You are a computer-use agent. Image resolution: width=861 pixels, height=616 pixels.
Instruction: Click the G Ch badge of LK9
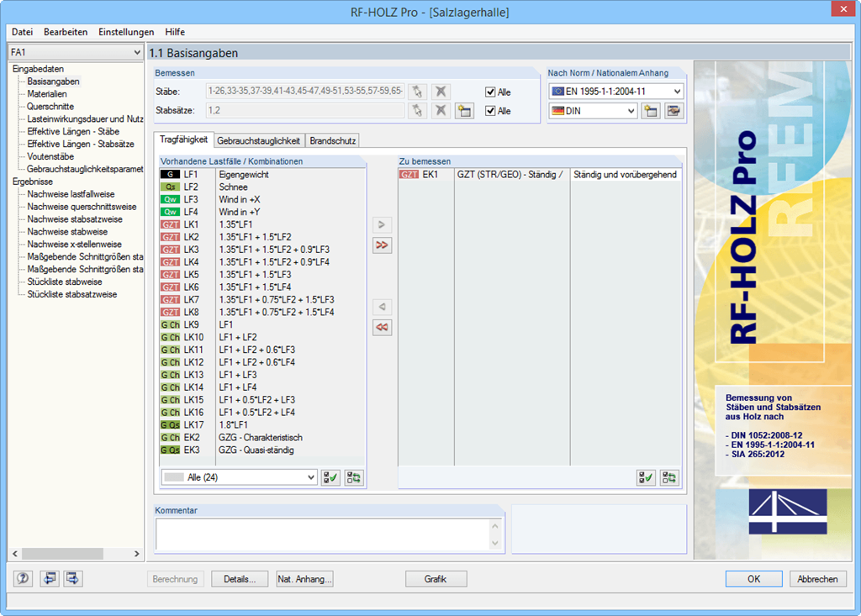coord(170,325)
